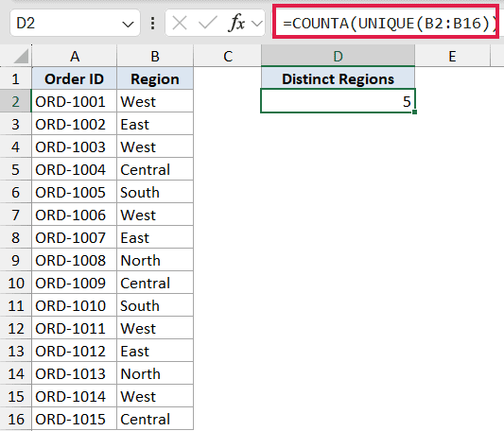Select Central region cell in row 10
Image resolution: width=504 pixels, height=431 pixels.
pos(155,283)
